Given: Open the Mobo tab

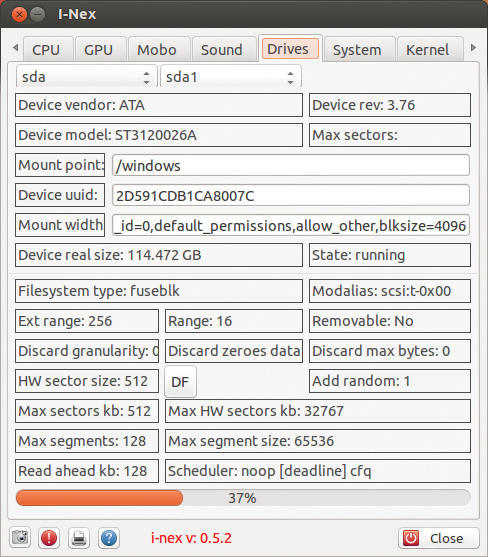Looking at the screenshot, I should pos(159,49).
